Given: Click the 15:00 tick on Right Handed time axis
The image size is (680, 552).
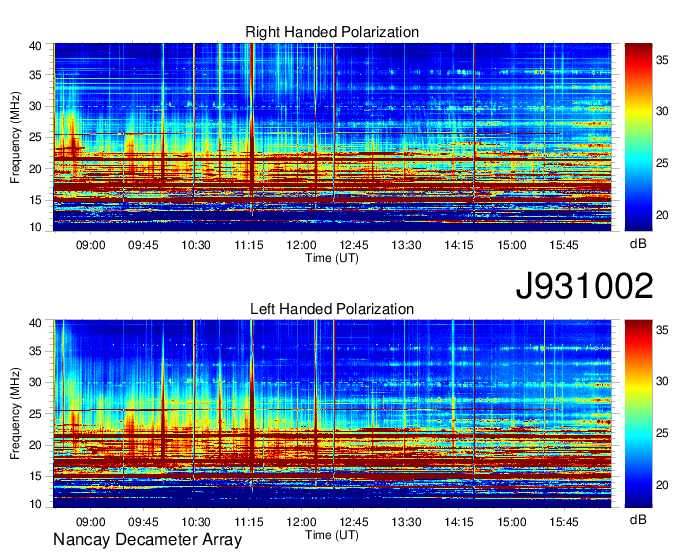Looking at the screenshot, I should [x=512, y=245].
